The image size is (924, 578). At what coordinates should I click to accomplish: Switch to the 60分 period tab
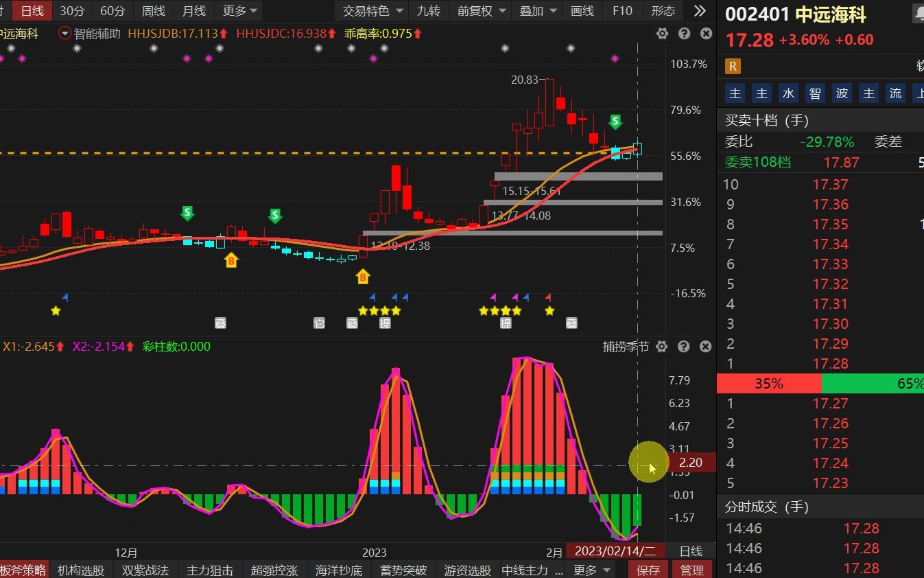[x=112, y=11]
